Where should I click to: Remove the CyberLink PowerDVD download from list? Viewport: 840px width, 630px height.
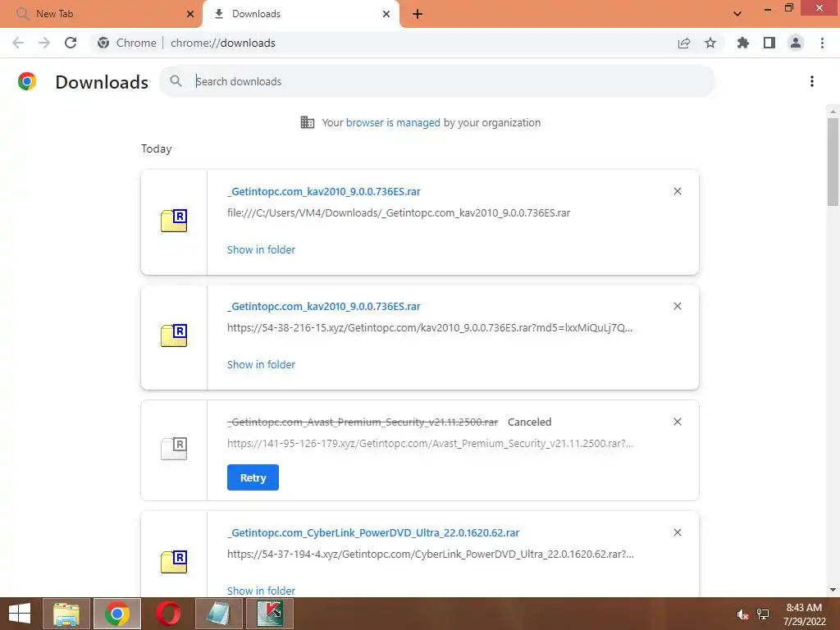(x=678, y=532)
